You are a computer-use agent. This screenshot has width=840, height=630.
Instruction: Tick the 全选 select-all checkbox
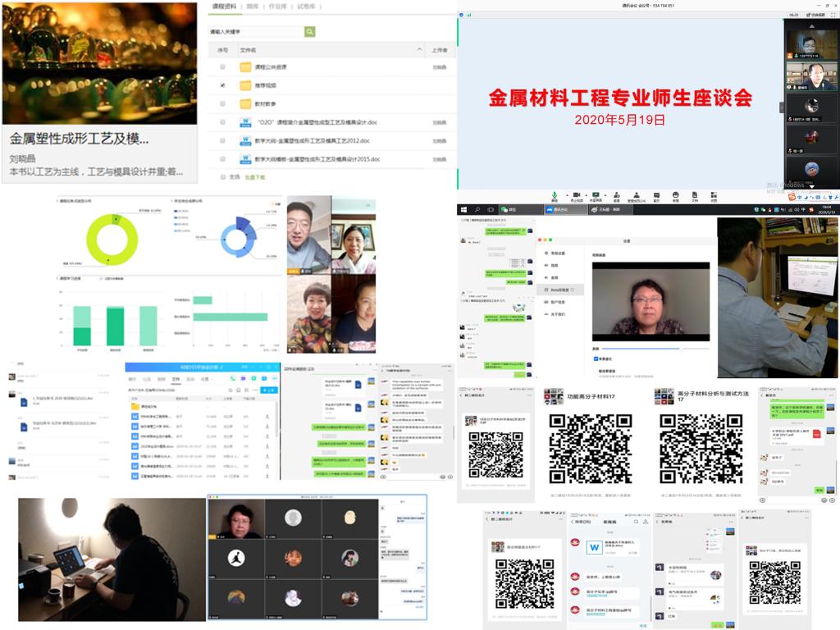(223, 177)
